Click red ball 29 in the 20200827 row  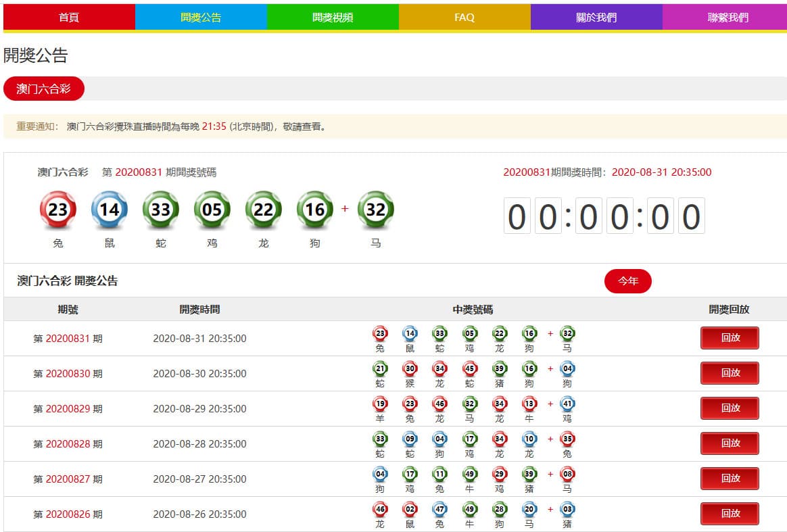(500, 474)
